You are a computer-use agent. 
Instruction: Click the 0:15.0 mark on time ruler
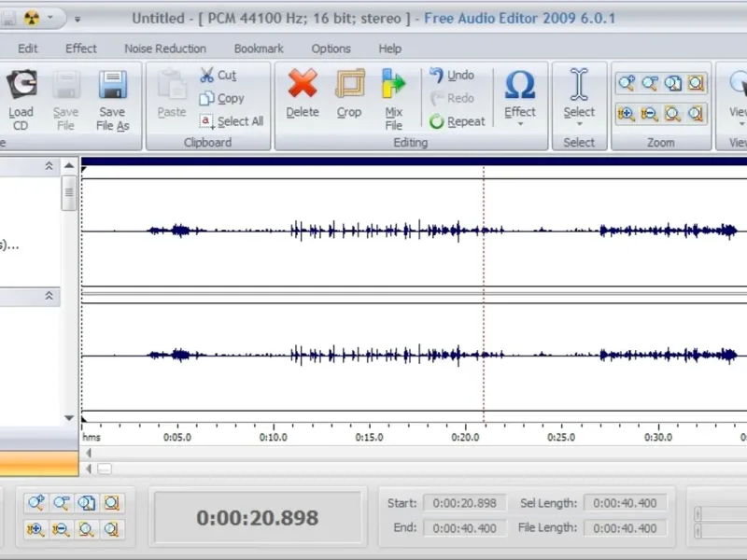[x=369, y=437]
